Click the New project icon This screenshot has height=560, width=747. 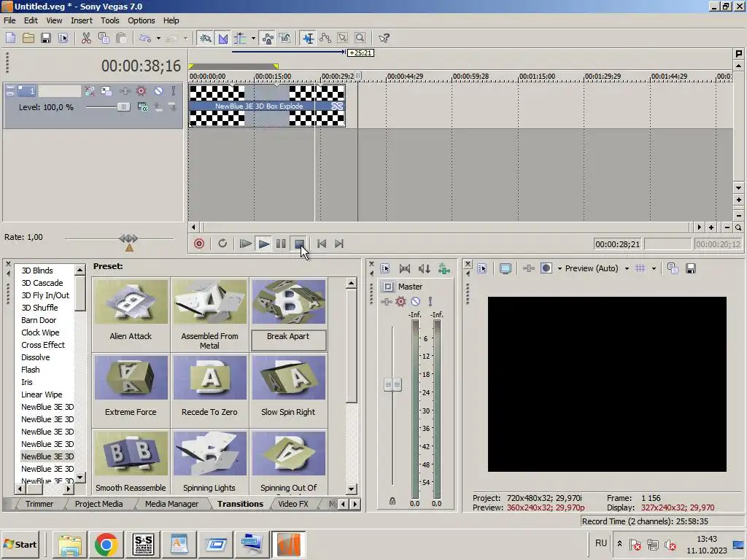(11, 38)
